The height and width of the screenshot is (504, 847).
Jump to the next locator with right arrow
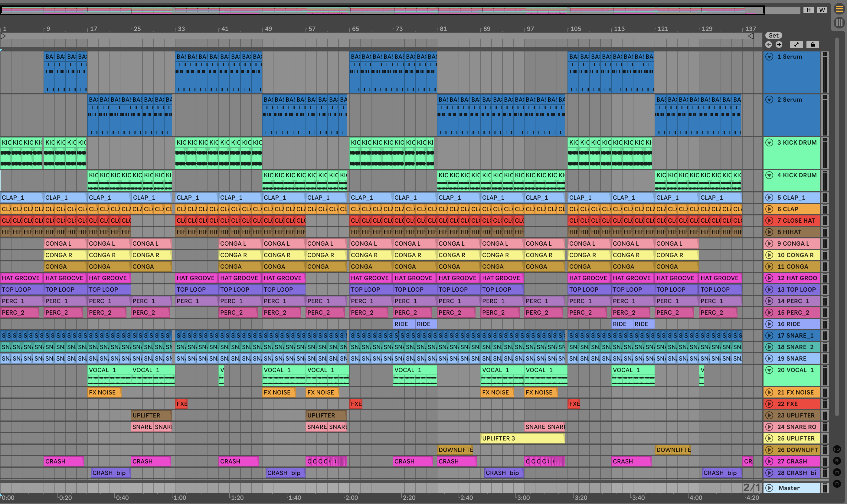click(x=779, y=44)
